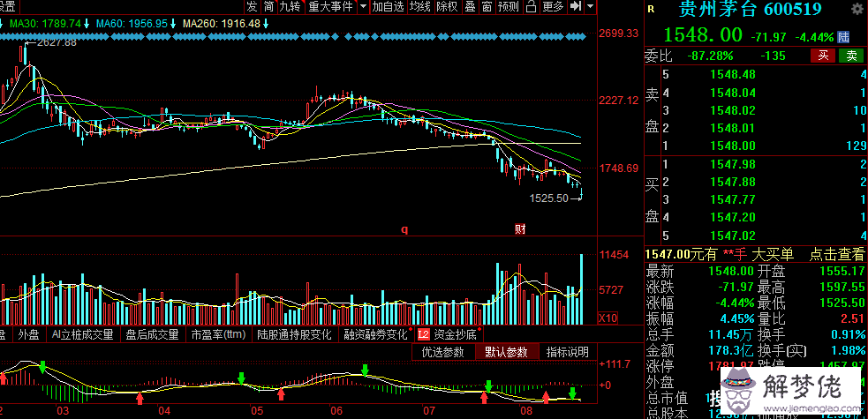Click the 2699.33 price axis label
The width and height of the screenshot is (868, 419).
[619, 34]
